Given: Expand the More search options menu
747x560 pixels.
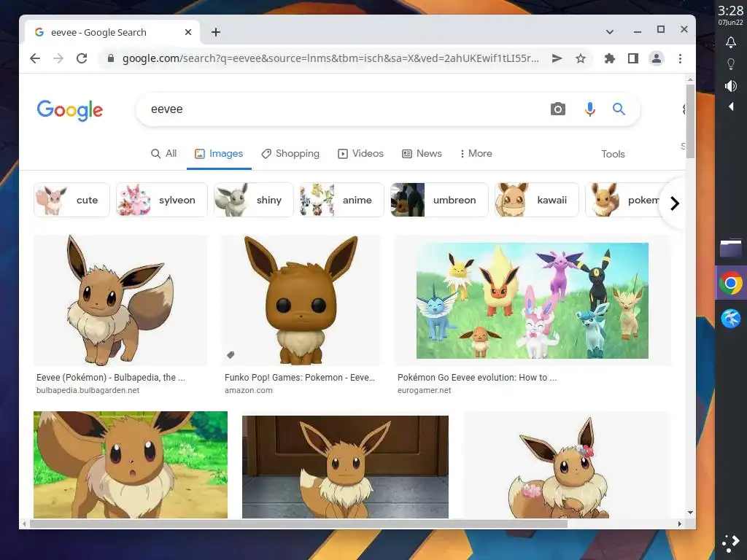Looking at the screenshot, I should 476,153.
